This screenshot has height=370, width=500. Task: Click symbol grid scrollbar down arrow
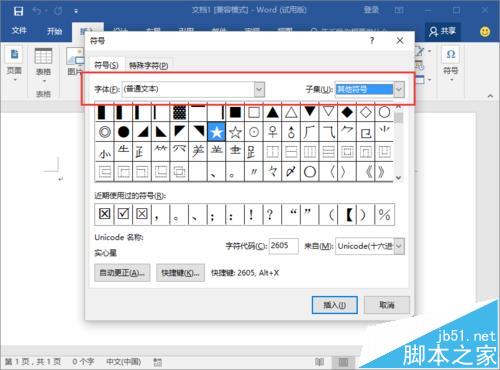[x=398, y=178]
